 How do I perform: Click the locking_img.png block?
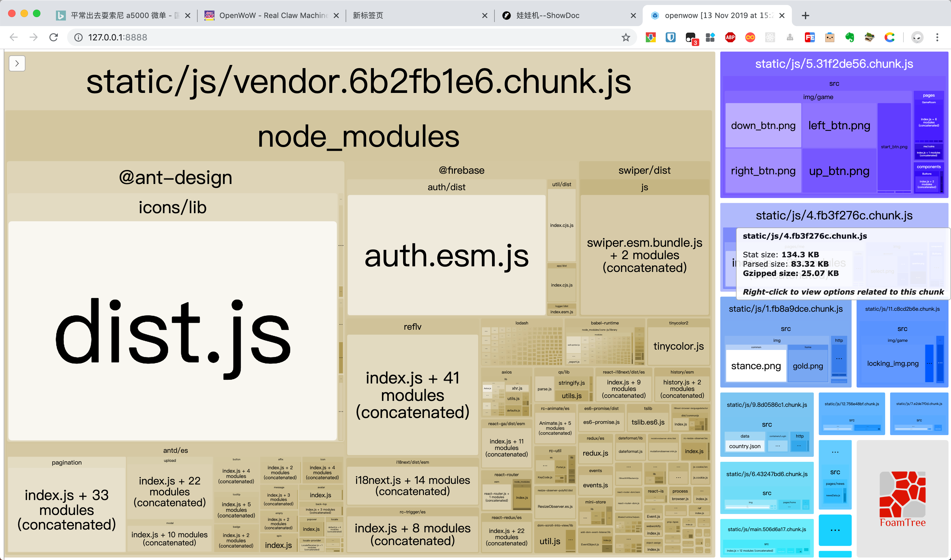(893, 363)
